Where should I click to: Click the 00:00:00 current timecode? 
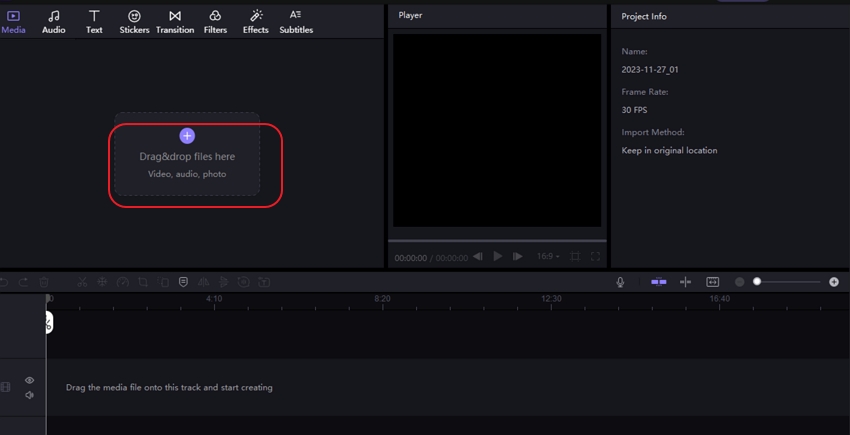(x=410, y=258)
